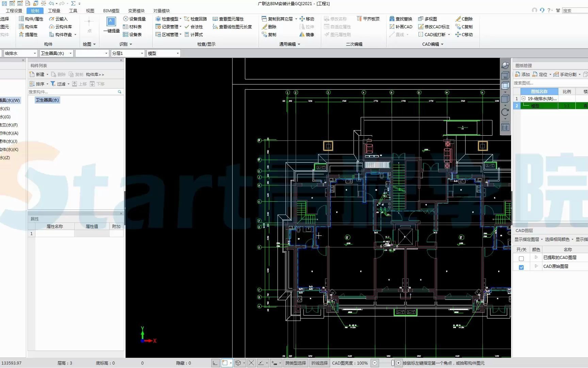Toggle 折线选择 polyline selection
Viewport: 588px width, 368px height.
coord(319,363)
